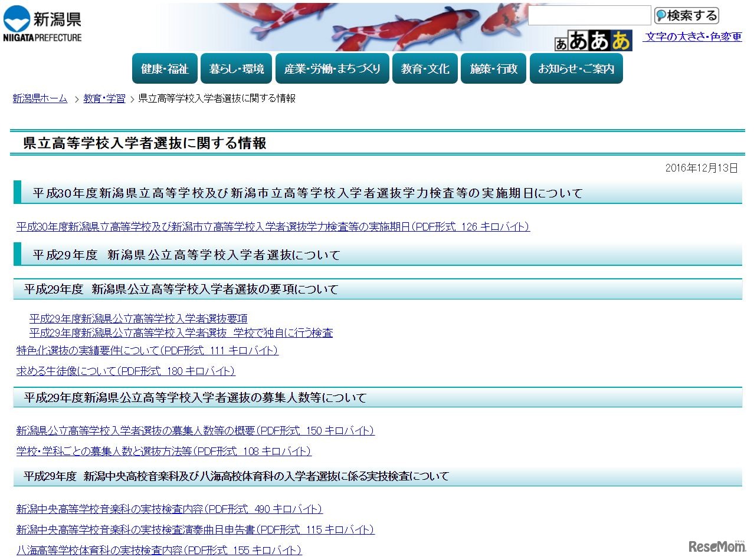Open 特色化選抜の実績要件 PDF link

tap(146, 351)
